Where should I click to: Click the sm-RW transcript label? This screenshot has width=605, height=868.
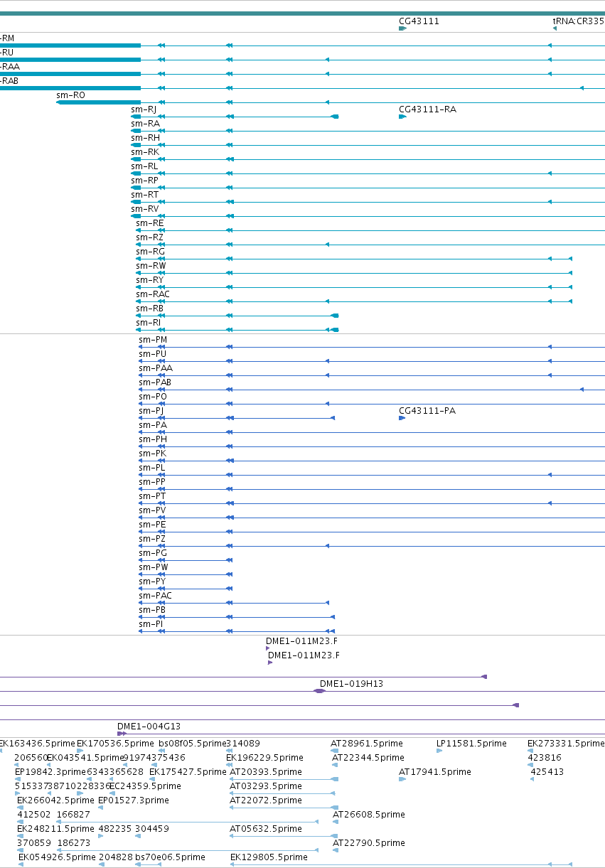[151, 266]
